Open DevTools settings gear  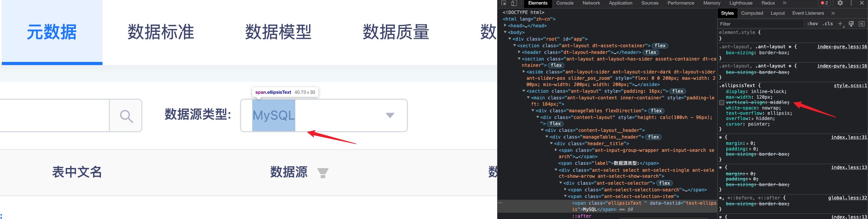[840, 3]
